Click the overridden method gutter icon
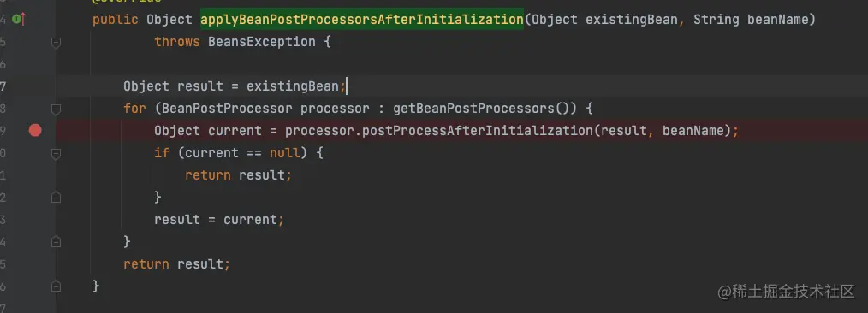Image resolution: width=868 pixels, height=313 pixels. 19,20
